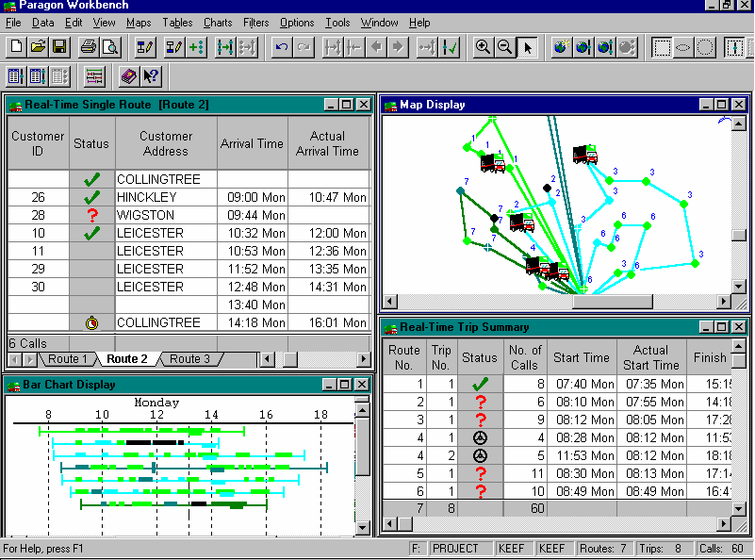Click the Zoom Out magnifier icon

tap(504, 47)
